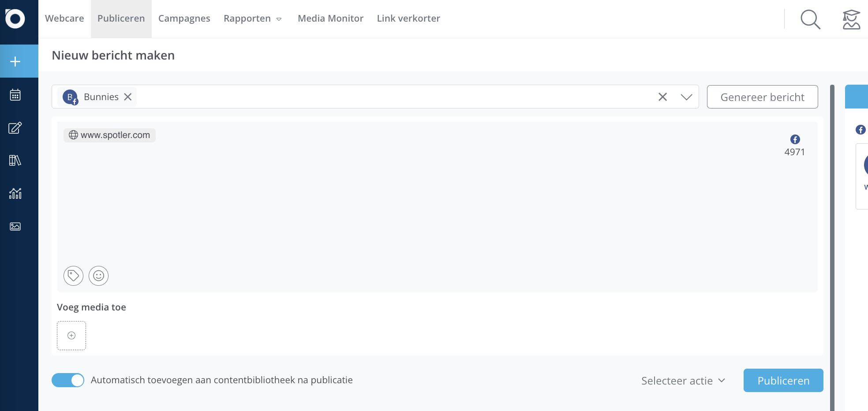Screen dimensions: 868x411
Task: Open the Link verkorter tab
Action: click(408, 19)
